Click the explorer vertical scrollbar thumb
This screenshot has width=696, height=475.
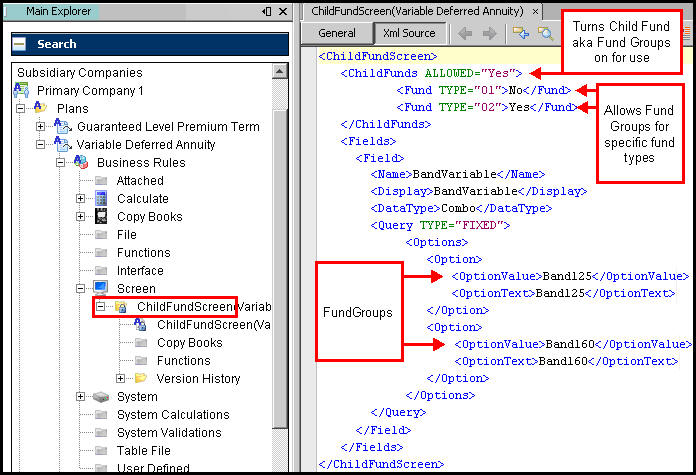click(x=280, y=269)
